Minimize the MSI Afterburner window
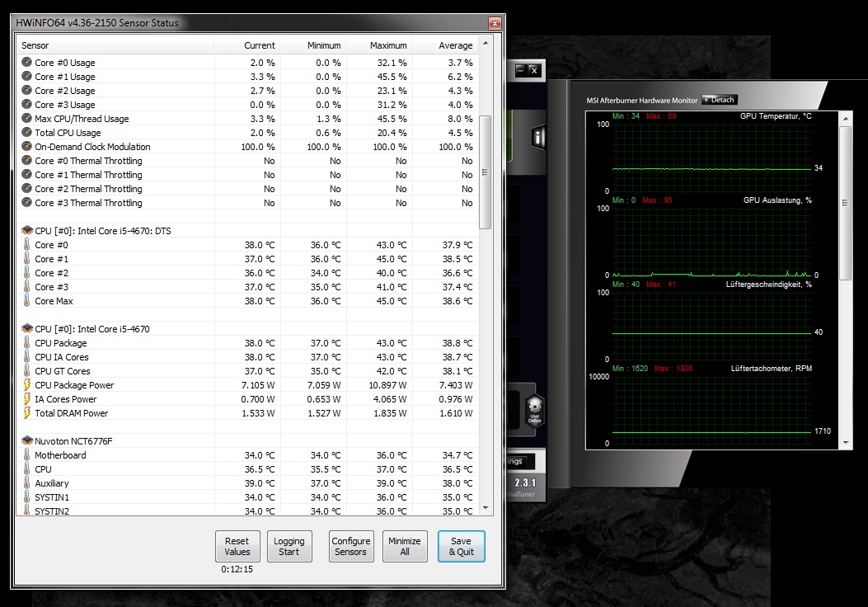The height and width of the screenshot is (607, 868). click(x=520, y=70)
